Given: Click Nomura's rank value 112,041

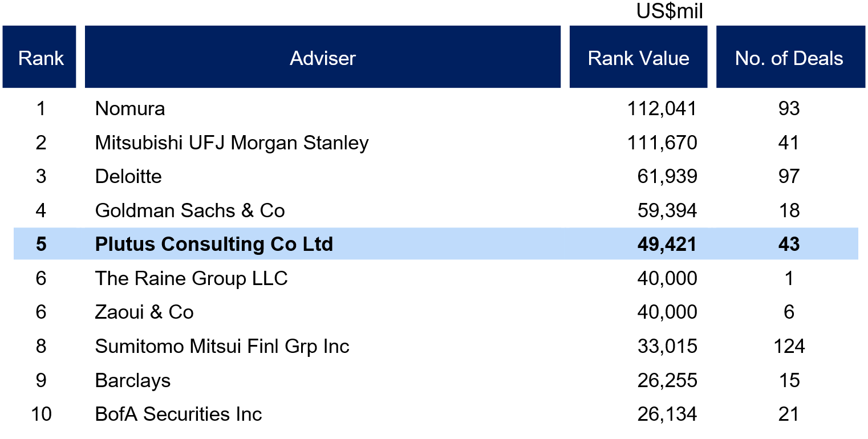Looking at the screenshot, I should [662, 108].
